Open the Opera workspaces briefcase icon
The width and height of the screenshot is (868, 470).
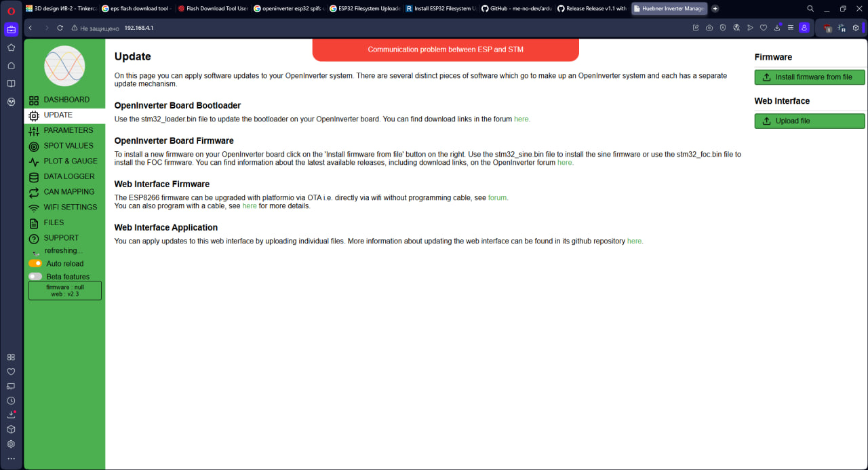coord(11,30)
